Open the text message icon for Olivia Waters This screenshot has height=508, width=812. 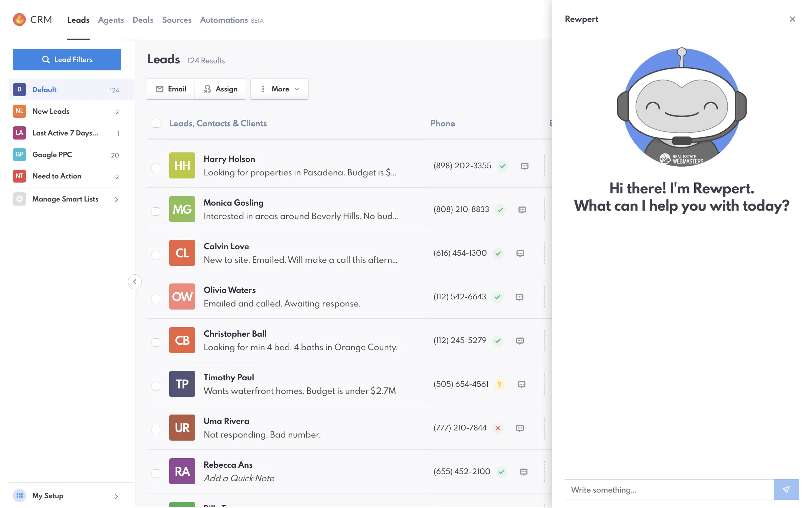(x=519, y=297)
